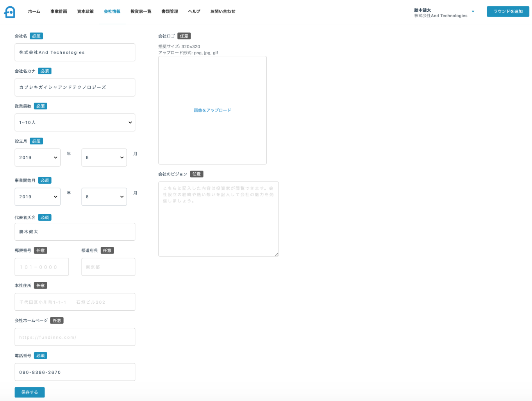Click the 会社名カナ input field

[75, 88]
